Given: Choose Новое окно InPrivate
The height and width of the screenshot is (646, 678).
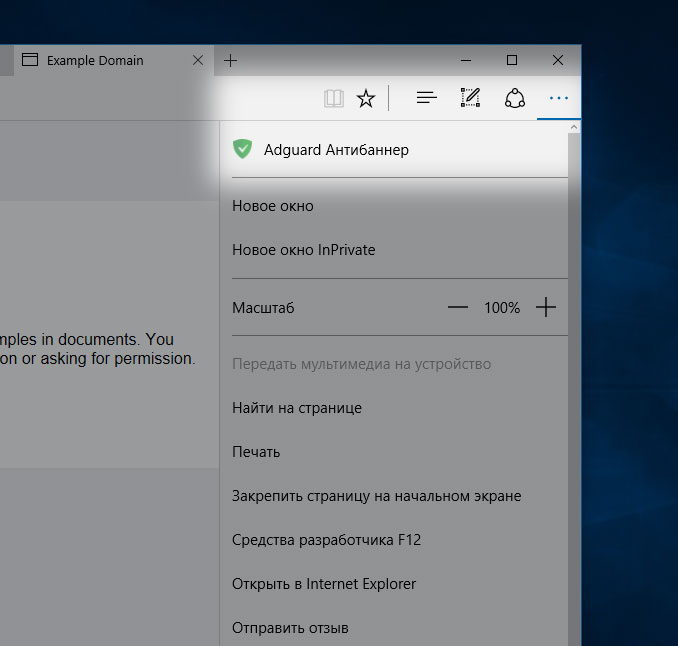Looking at the screenshot, I should (x=393, y=250).
